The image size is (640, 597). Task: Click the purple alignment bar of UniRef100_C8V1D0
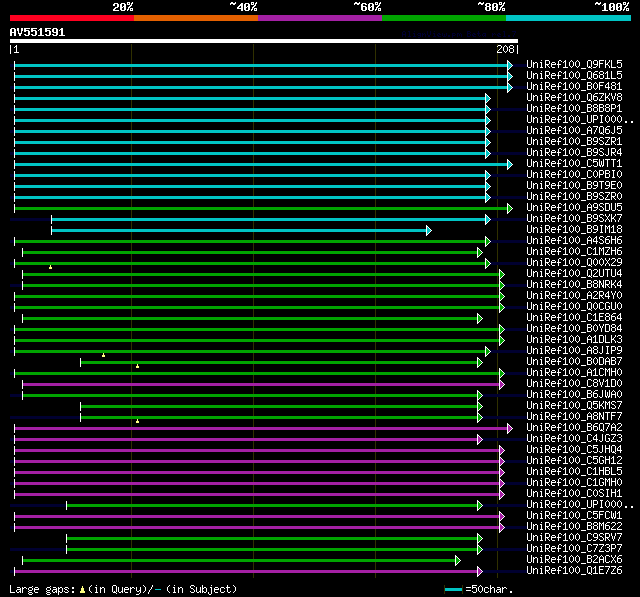pyautogui.click(x=261, y=384)
